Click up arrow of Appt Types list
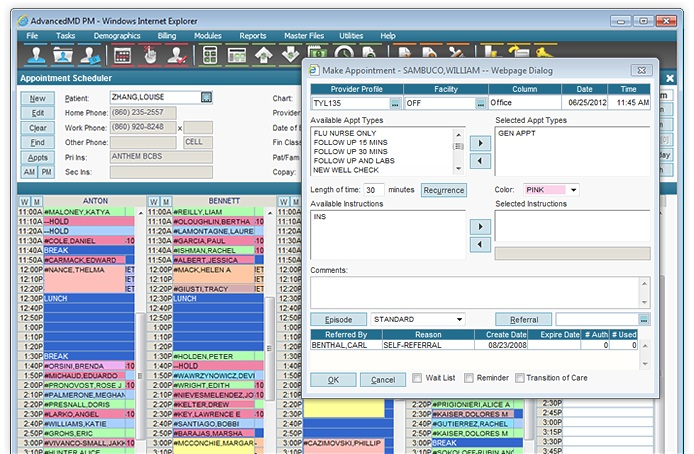694x454 pixels. (x=459, y=135)
